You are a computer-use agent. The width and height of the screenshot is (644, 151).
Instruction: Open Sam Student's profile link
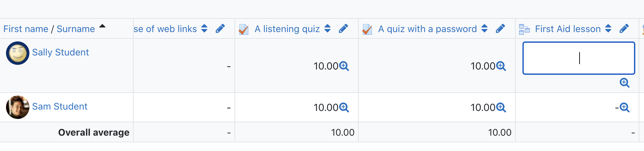tap(60, 107)
